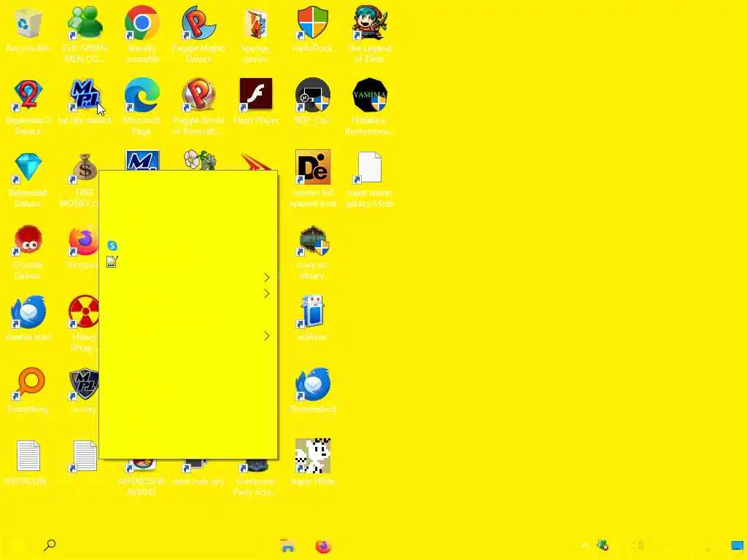Click the green tray icon with red badge
This screenshot has width=747, height=560.
coord(603,545)
